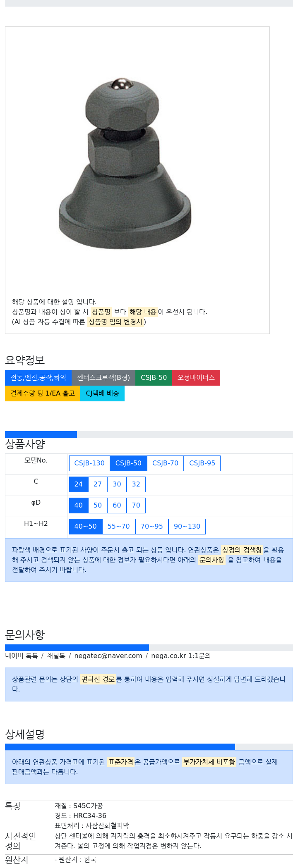This screenshot has width=298, height=868.
Task: Select C value 24
Action: point(79,484)
